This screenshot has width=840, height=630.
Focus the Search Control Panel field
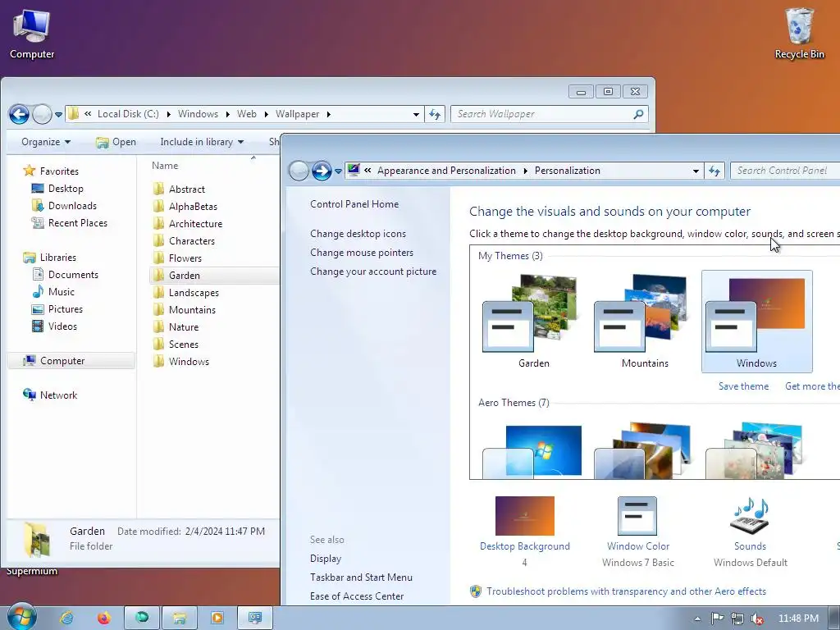785,171
